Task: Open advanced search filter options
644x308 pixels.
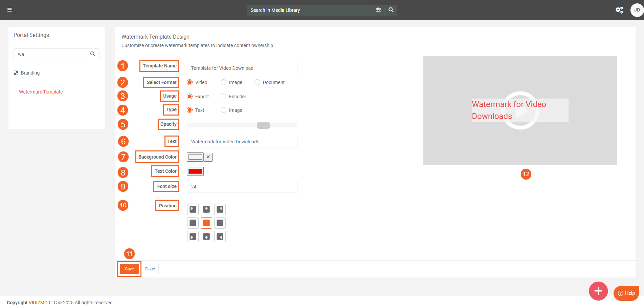Action: click(x=378, y=10)
